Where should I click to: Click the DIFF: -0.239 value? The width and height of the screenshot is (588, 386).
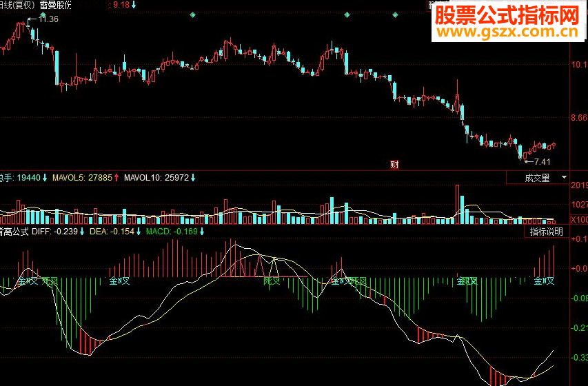tap(54, 231)
